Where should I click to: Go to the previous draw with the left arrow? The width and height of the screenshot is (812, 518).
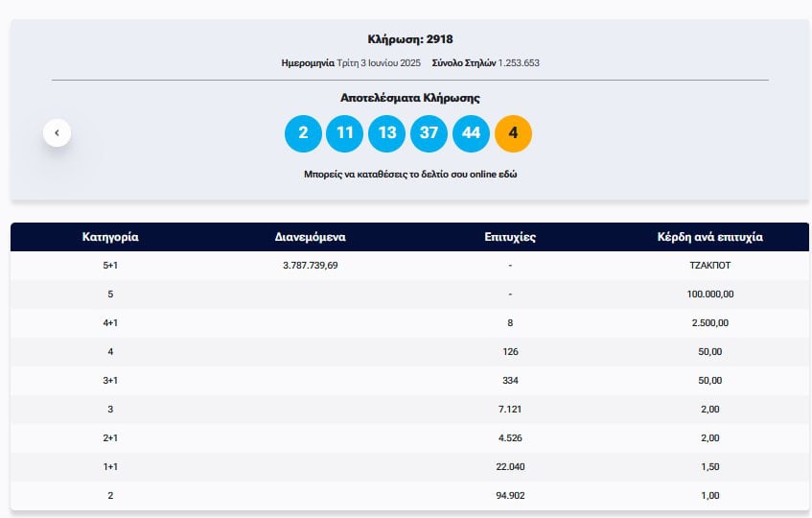(x=57, y=133)
